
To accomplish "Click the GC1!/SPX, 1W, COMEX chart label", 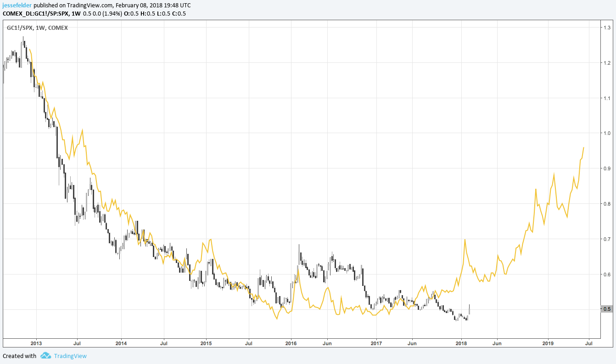I will pos(38,28).
